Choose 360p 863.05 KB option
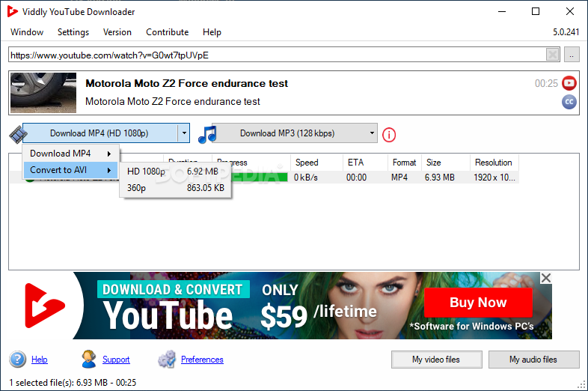This screenshot has width=588, height=391. coord(175,188)
